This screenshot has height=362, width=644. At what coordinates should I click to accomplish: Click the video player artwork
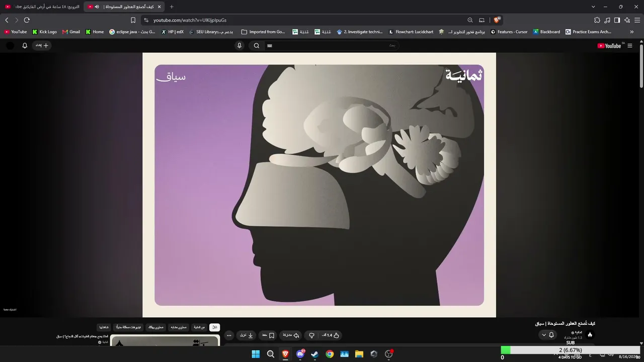(x=319, y=185)
